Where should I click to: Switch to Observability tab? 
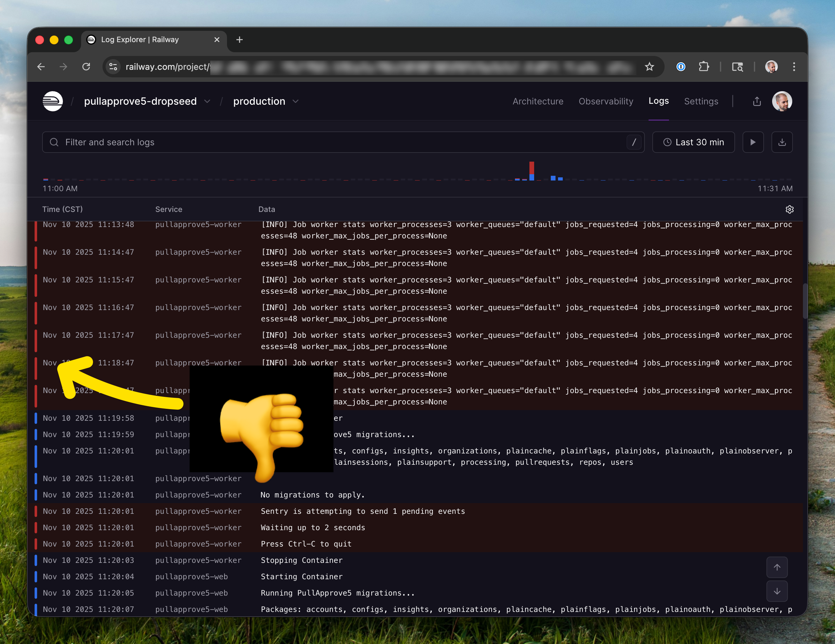(x=606, y=101)
